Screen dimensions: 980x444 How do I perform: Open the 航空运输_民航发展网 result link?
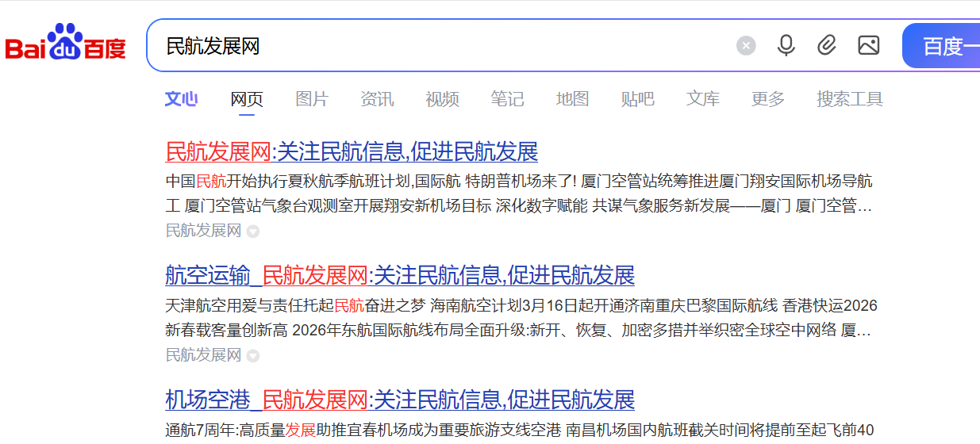click(x=400, y=275)
